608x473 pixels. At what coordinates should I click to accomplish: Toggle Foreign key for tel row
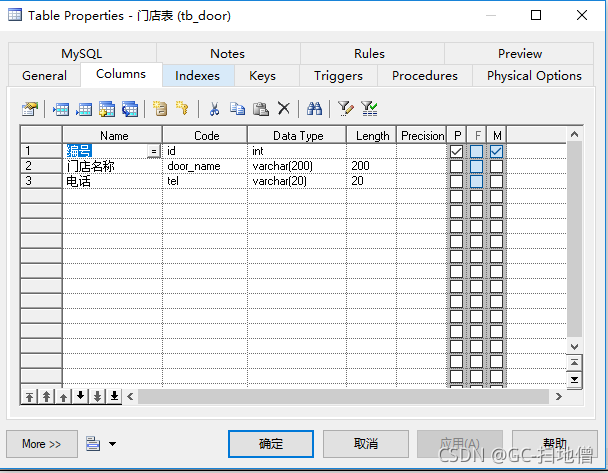(477, 181)
